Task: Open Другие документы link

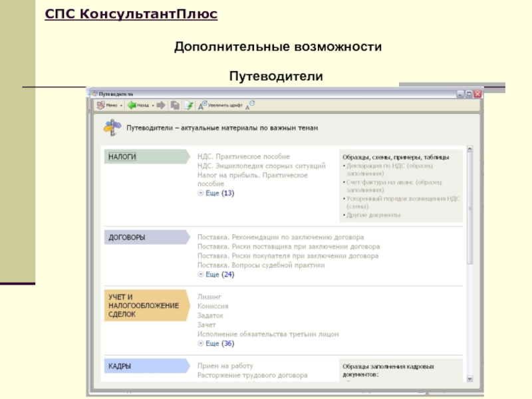Action: pos(373,215)
